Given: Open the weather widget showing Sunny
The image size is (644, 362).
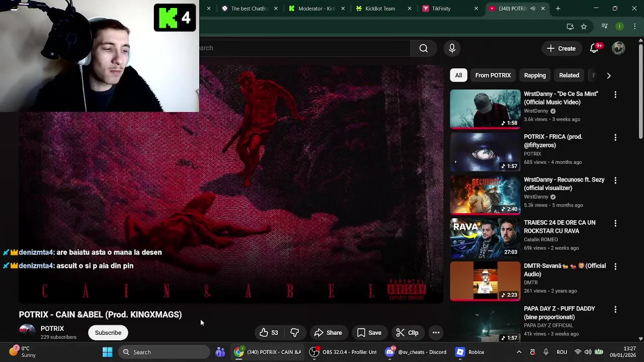Looking at the screenshot, I should [23, 352].
